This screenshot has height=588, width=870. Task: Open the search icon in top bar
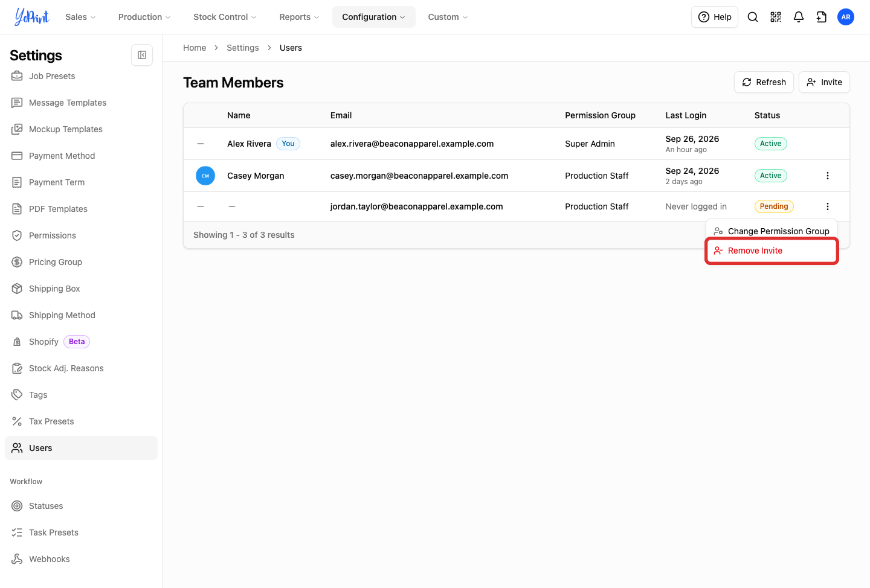(753, 17)
